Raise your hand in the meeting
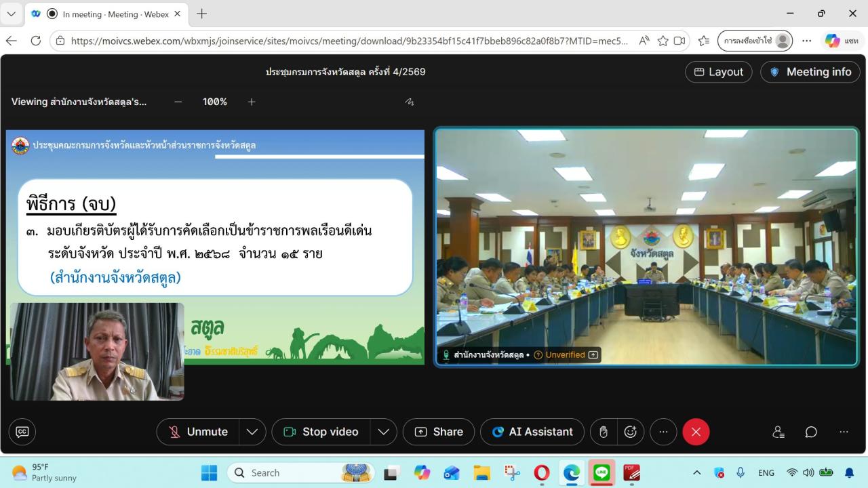 (602, 432)
